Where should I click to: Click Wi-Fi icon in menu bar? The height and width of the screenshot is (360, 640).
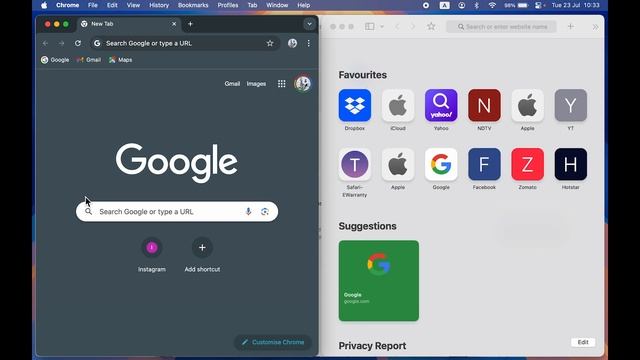pyautogui.click(x=492, y=5)
